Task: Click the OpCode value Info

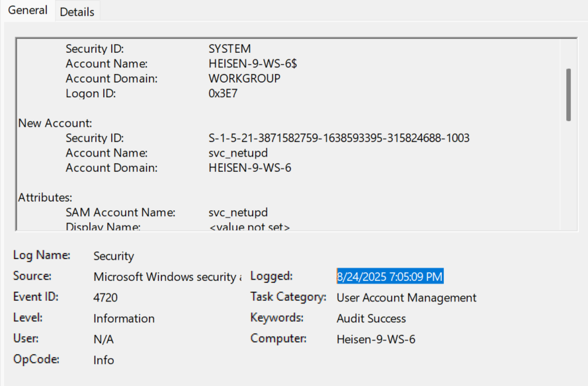Action: [103, 360]
